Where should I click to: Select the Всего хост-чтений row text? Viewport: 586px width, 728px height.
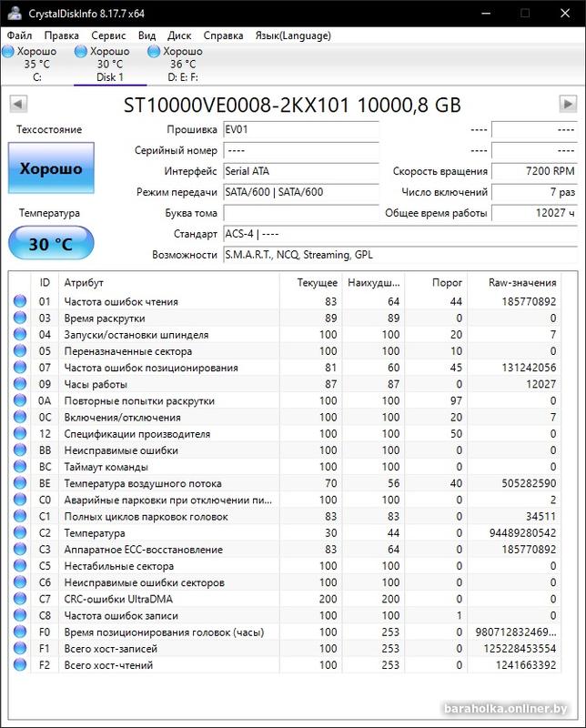coord(108,665)
